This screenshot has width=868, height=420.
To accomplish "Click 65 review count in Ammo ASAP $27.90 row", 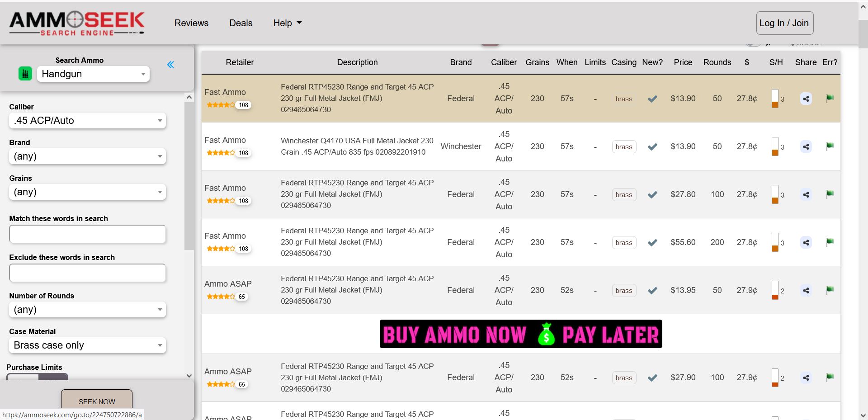I will tap(242, 384).
